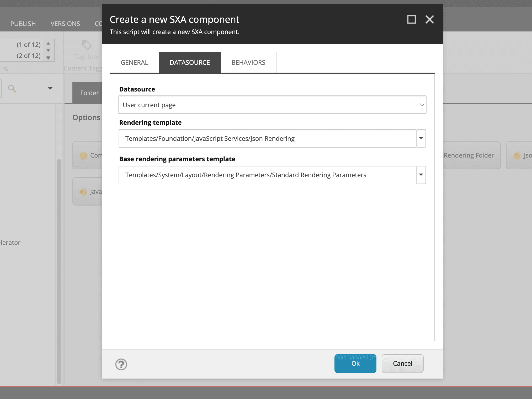Maximize the SXA component dialog
532x399 pixels.
[x=411, y=19]
